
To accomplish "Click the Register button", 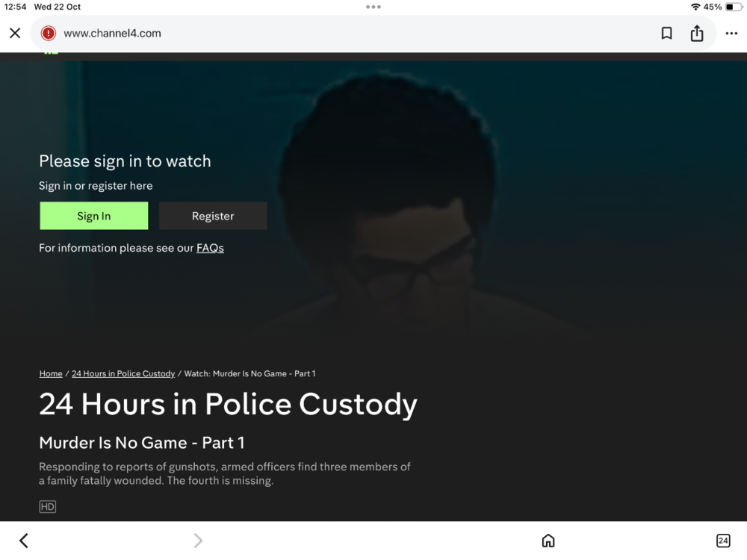I will (213, 216).
